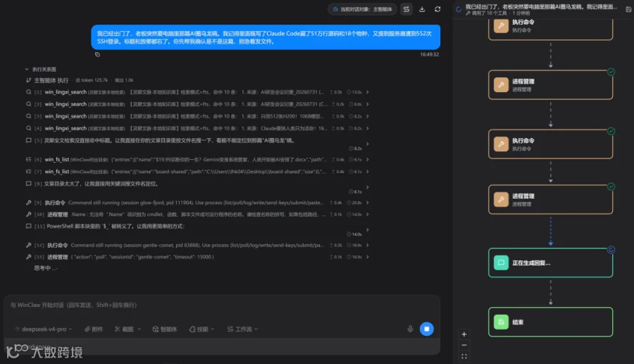
Task: Click wrench icon of step [13] 进程管理
Action: [x=29, y=257]
